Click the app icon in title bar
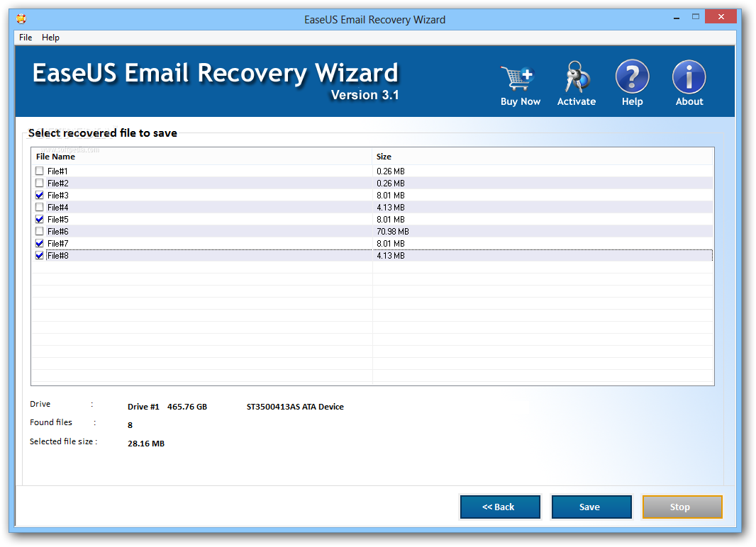 [21, 19]
